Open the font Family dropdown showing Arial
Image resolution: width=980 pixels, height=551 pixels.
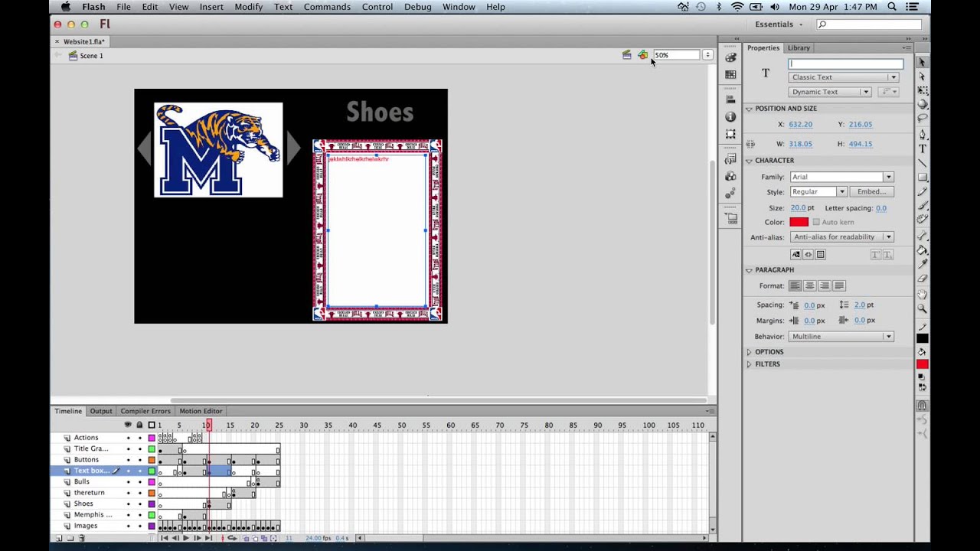click(x=842, y=177)
